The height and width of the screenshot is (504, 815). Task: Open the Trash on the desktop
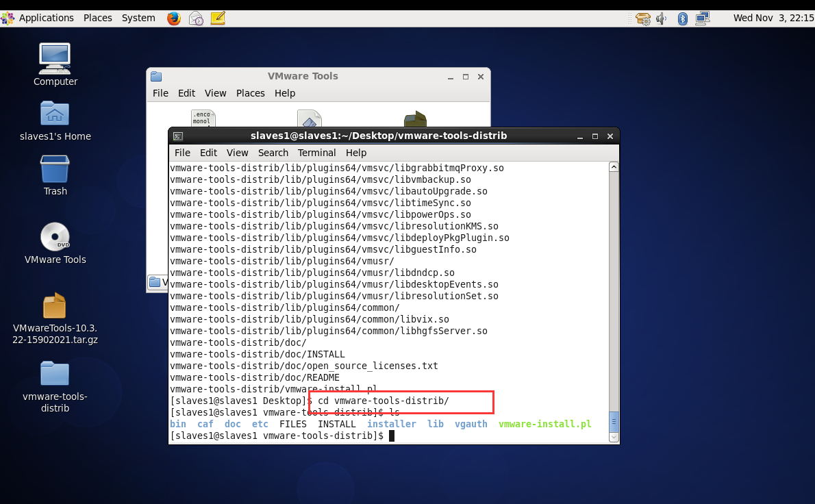(x=55, y=168)
